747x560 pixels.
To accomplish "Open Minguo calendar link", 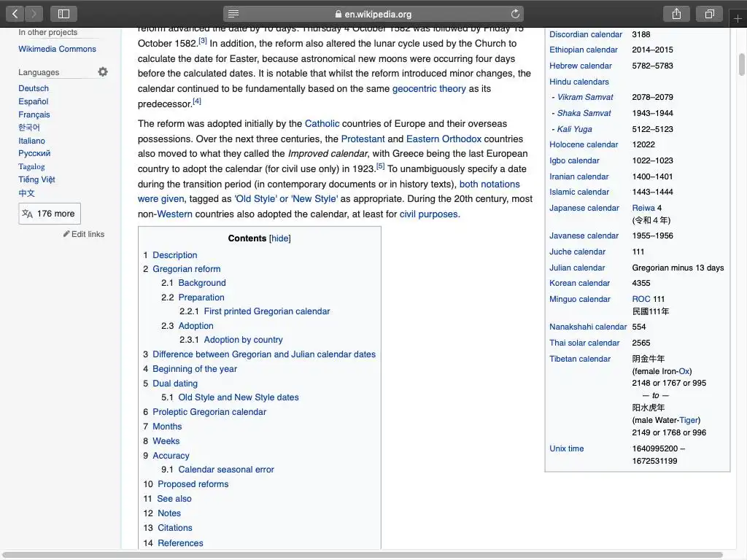I will 580,299.
